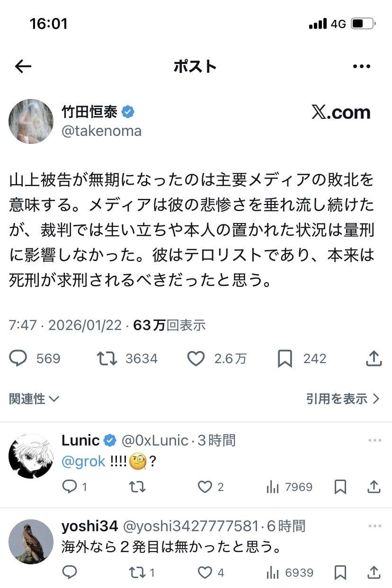Reply to yoshi34's comment
Viewport: 392px width, 588px height.
pyautogui.click(x=70, y=573)
